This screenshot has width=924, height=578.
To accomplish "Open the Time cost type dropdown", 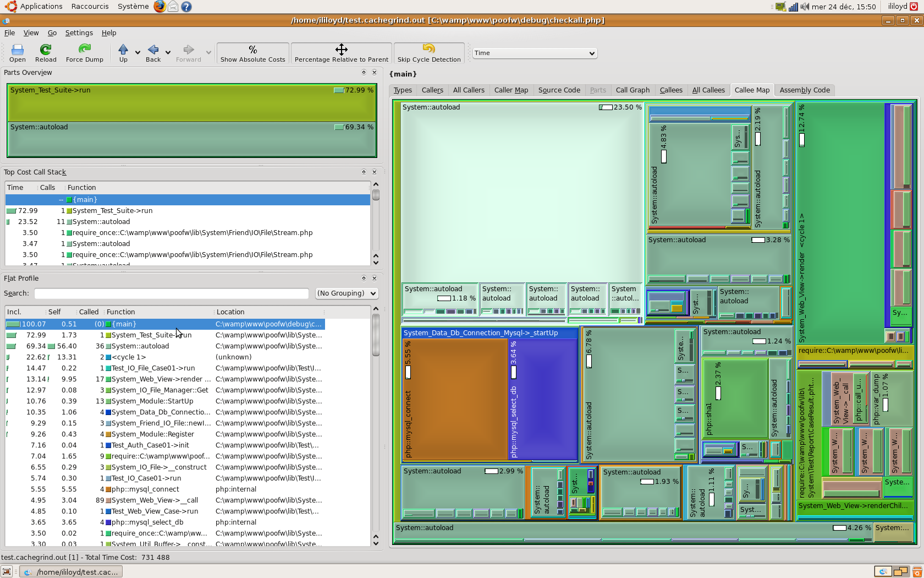I will tap(535, 53).
